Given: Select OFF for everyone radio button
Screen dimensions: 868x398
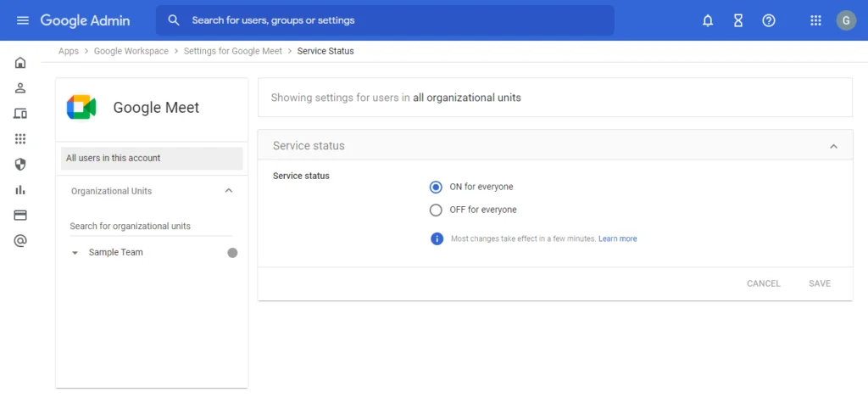Looking at the screenshot, I should [x=436, y=210].
